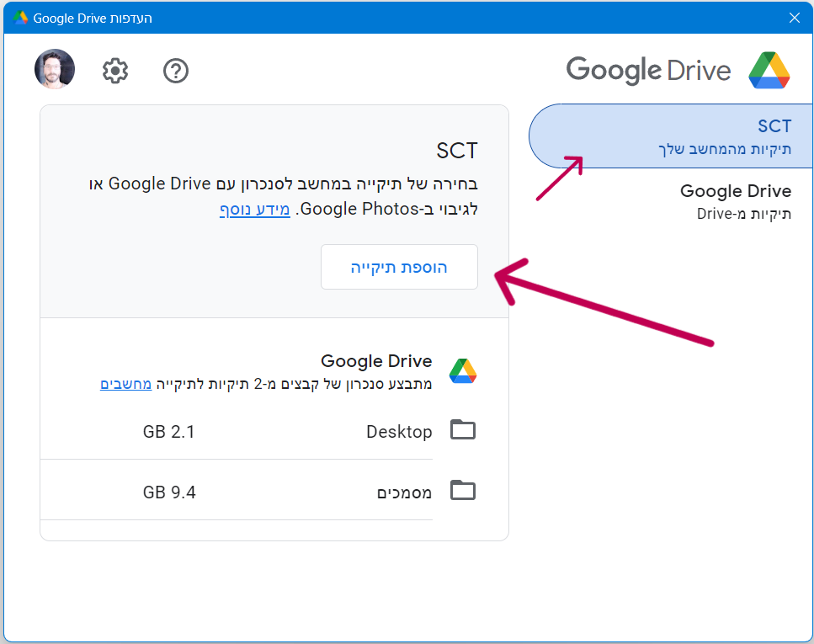The width and height of the screenshot is (814, 644).
Task: Click the Desktop folder icon
Action: point(463,430)
